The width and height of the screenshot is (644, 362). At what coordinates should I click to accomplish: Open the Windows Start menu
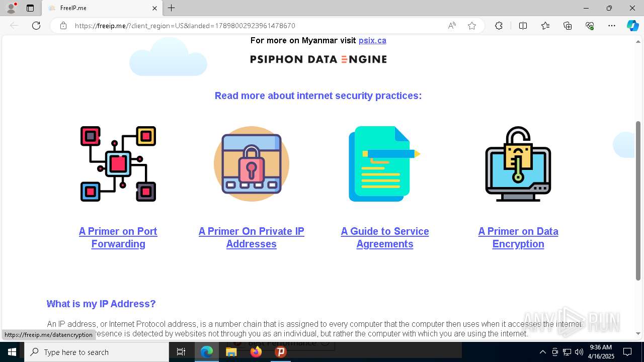click(x=12, y=352)
